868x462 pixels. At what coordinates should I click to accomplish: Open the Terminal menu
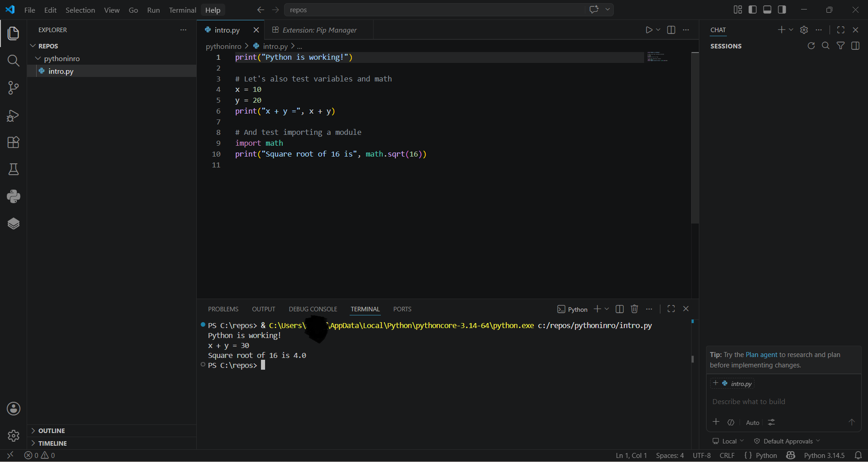[182, 10]
